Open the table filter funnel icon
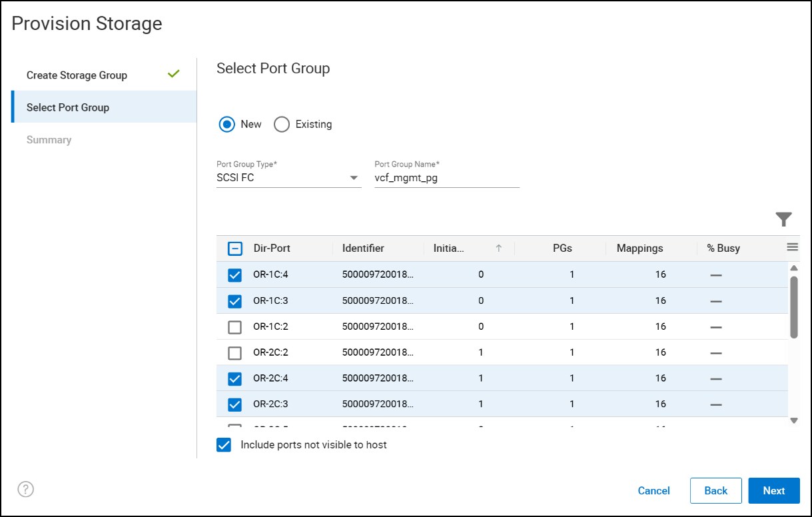This screenshot has width=812, height=517. (783, 219)
